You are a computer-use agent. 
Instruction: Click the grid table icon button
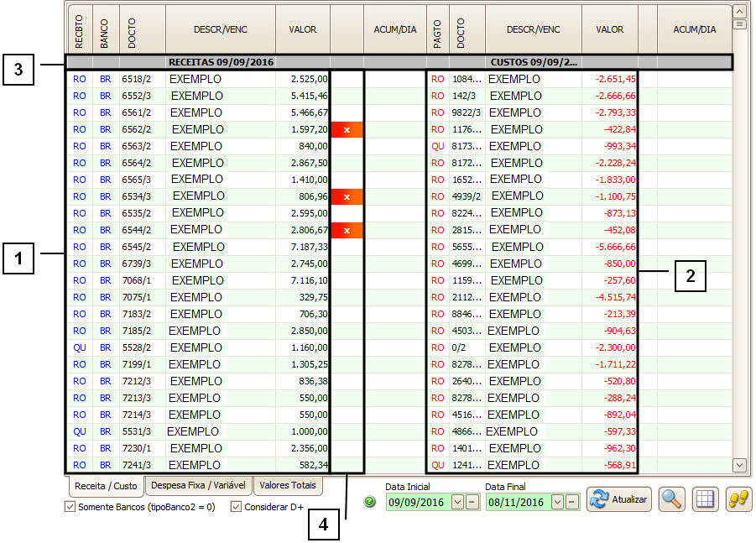(706, 499)
